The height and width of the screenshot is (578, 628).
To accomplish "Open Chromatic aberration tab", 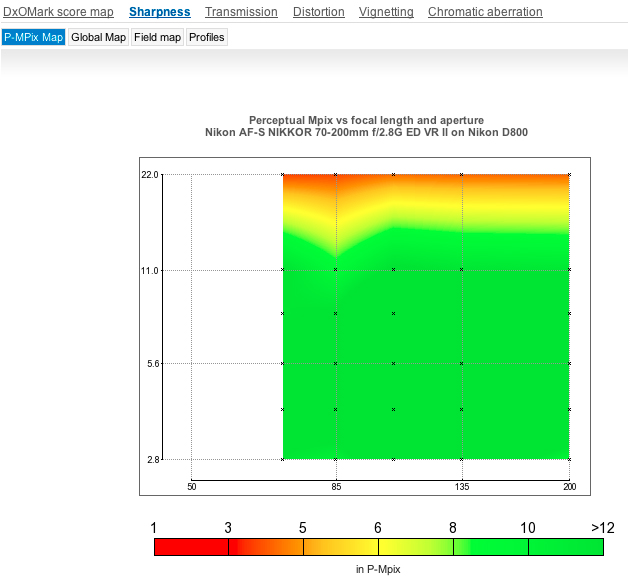I will coord(485,12).
